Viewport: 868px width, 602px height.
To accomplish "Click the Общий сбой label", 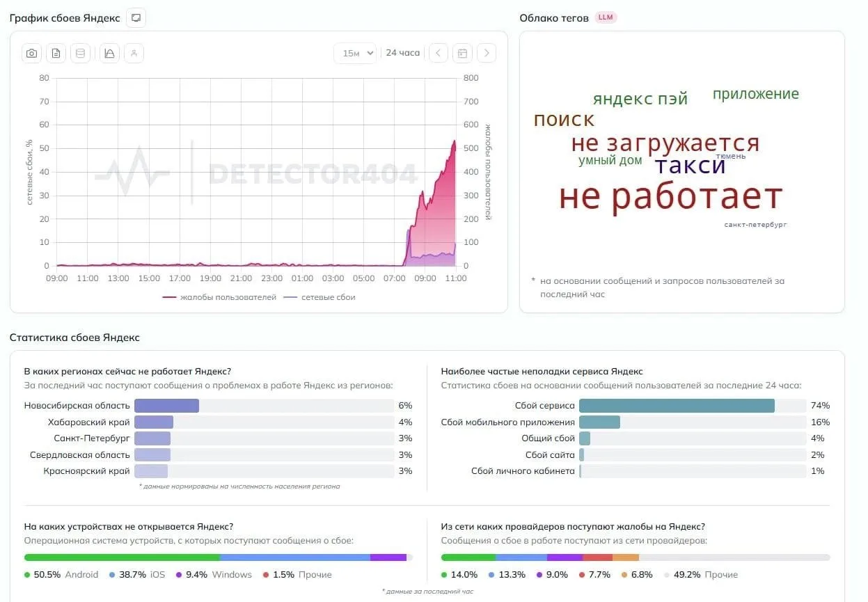I will click(x=549, y=438).
